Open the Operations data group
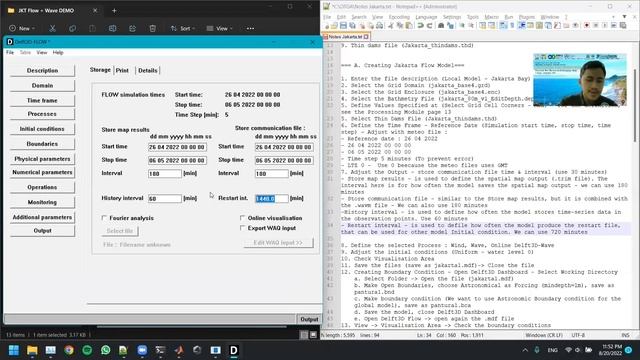Image resolution: width=640 pixels, height=360 pixels. click(42, 187)
